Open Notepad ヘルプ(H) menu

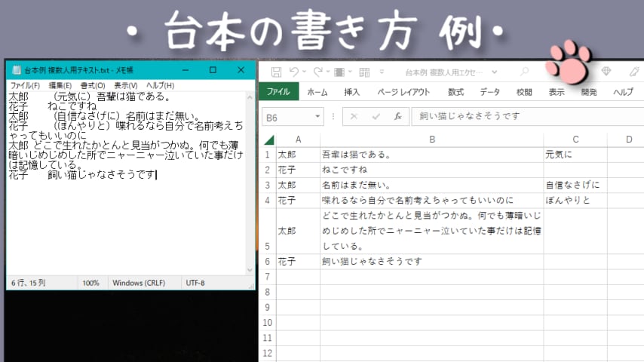pos(160,85)
